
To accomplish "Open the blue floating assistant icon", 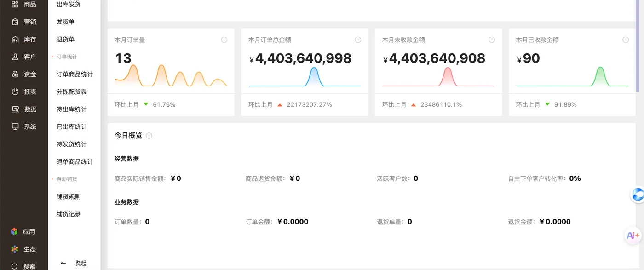I will tap(638, 195).
